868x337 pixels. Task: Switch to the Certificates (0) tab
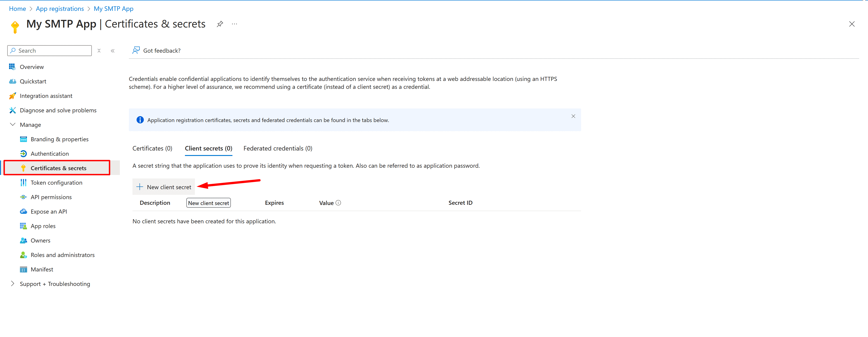[152, 148]
